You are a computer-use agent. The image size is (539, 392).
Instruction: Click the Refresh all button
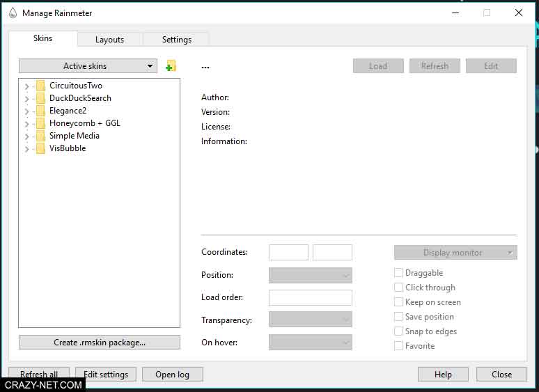[x=39, y=374]
